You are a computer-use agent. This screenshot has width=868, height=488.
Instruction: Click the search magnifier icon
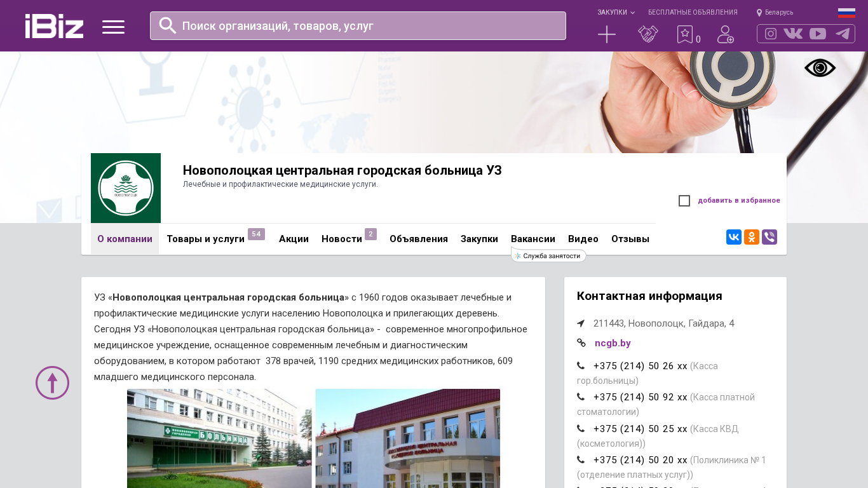[x=167, y=25]
